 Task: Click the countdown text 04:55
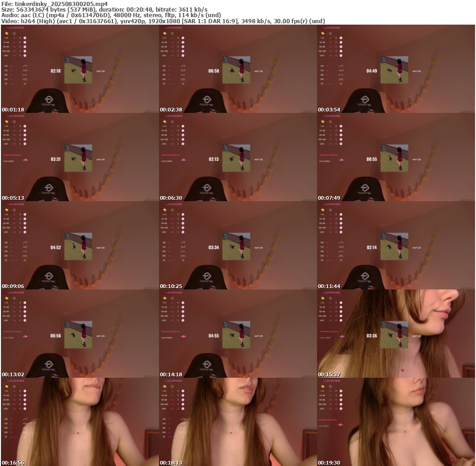click(214, 336)
